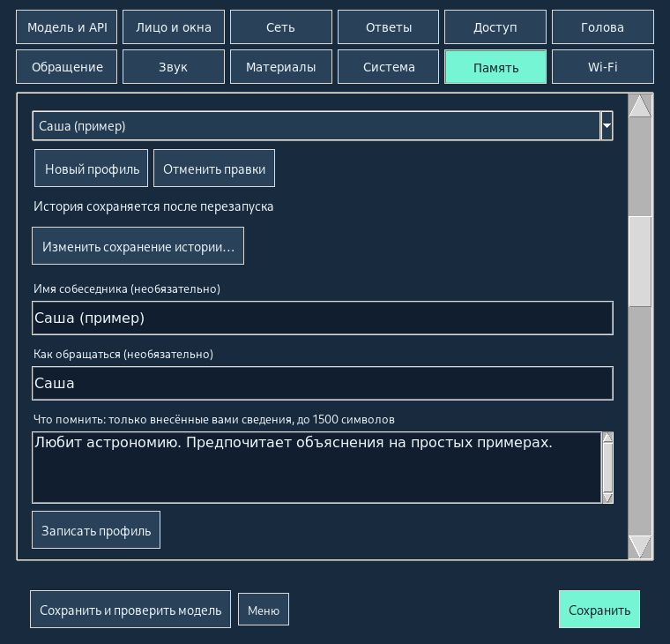The height and width of the screenshot is (644, 670).
Task: Click the memory text area scrollbar thumb
Action: 607,468
